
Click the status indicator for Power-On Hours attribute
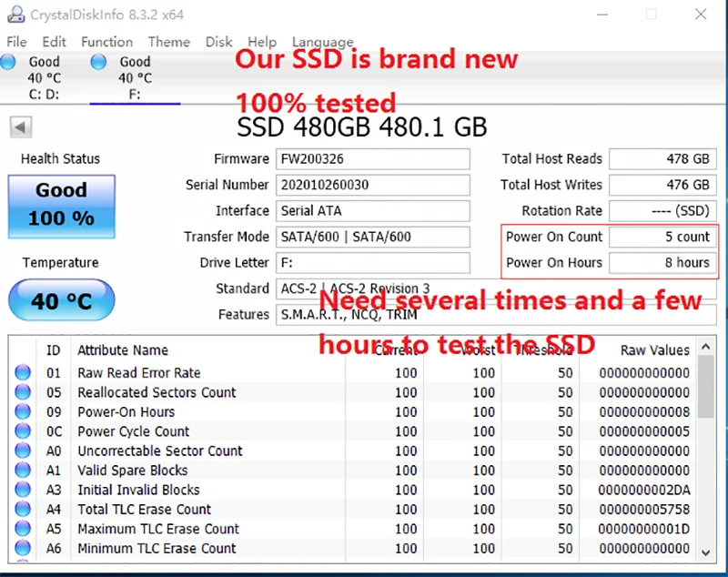(22, 411)
